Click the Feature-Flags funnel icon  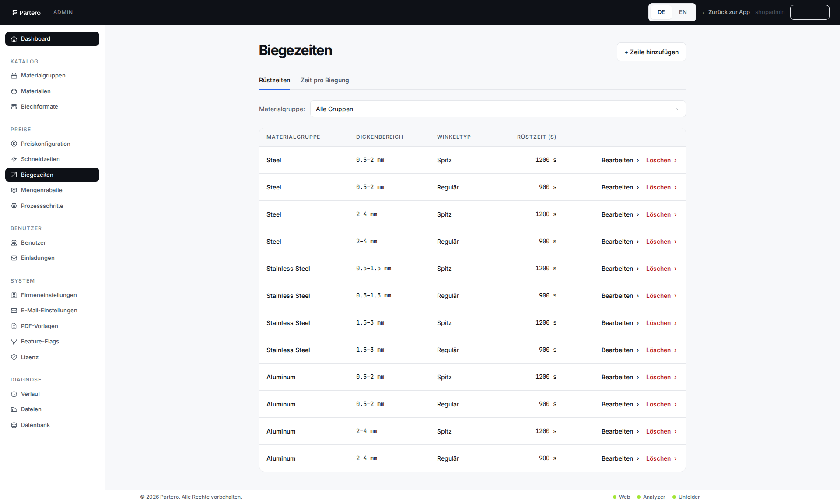pyautogui.click(x=14, y=342)
